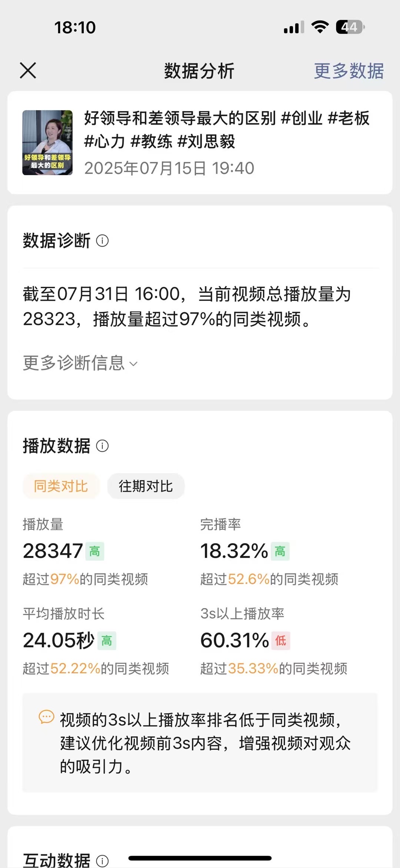Tap the battery indicator in status bar
The width and height of the screenshot is (400, 868).
pos(350,27)
